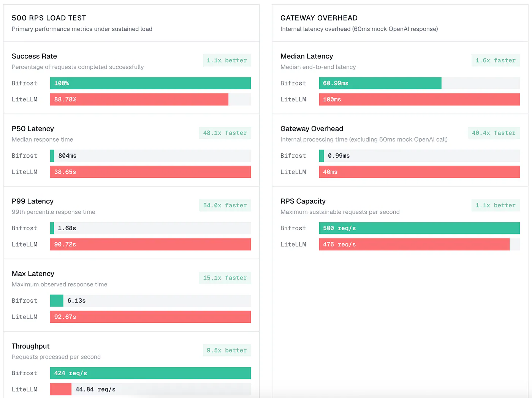Viewport: 532px width, 398px height.
Task: Click 'Maximum sustainable requests per second' description
Action: [x=340, y=212]
